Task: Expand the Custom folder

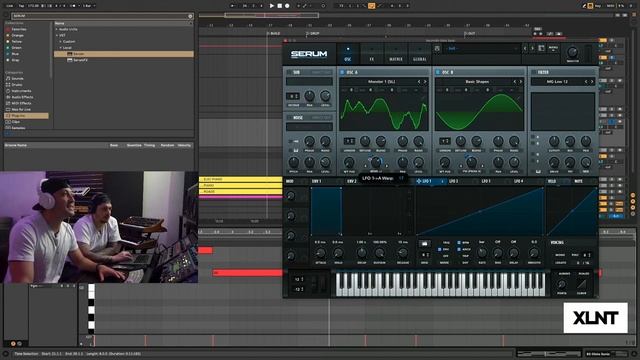Action: pyautogui.click(x=60, y=42)
